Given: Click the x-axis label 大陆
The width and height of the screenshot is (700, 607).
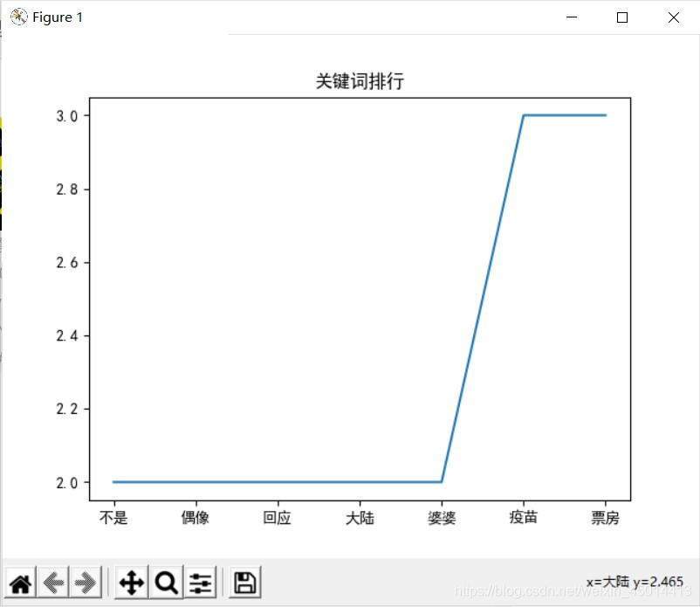Looking at the screenshot, I should coord(360,518).
